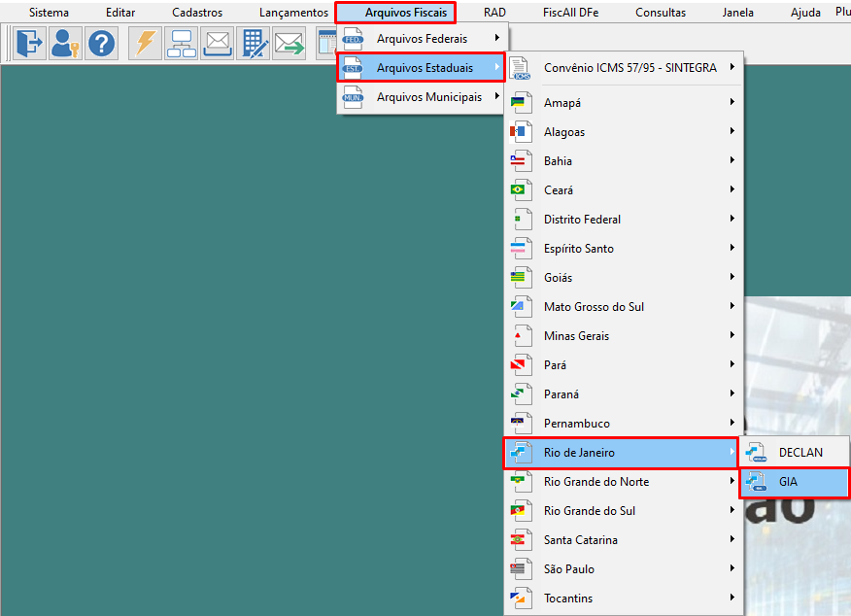Select the Minas Gerais menu entry
The image size is (851, 616).
click(623, 336)
